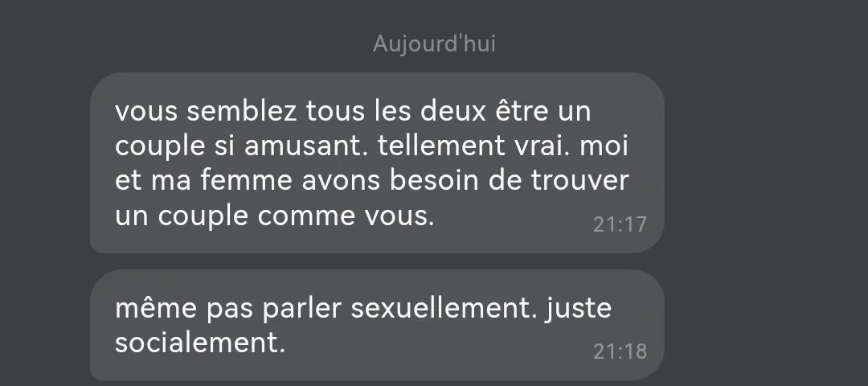Click the word "parler" in second message
The height and width of the screenshot is (386, 868).
coord(303,309)
